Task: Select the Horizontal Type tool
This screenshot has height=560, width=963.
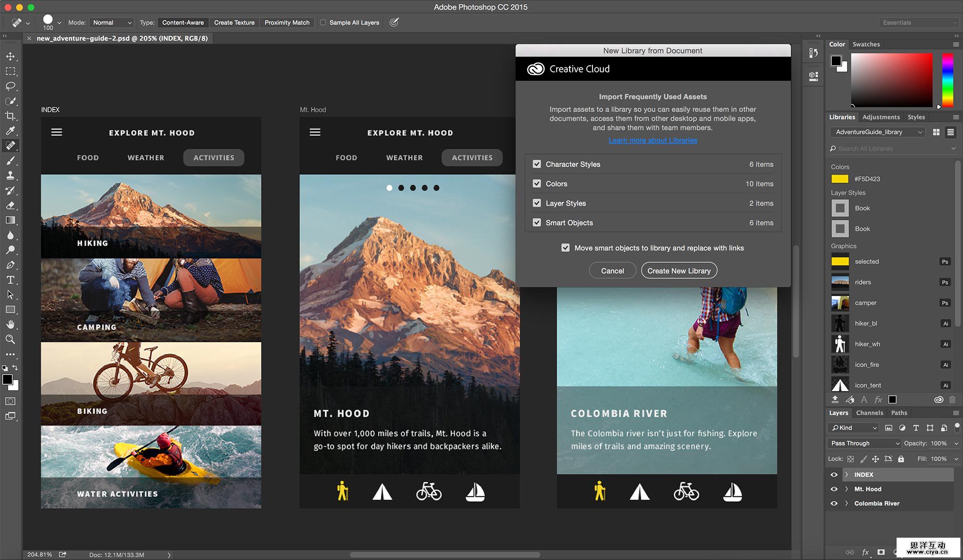Action: [x=10, y=280]
